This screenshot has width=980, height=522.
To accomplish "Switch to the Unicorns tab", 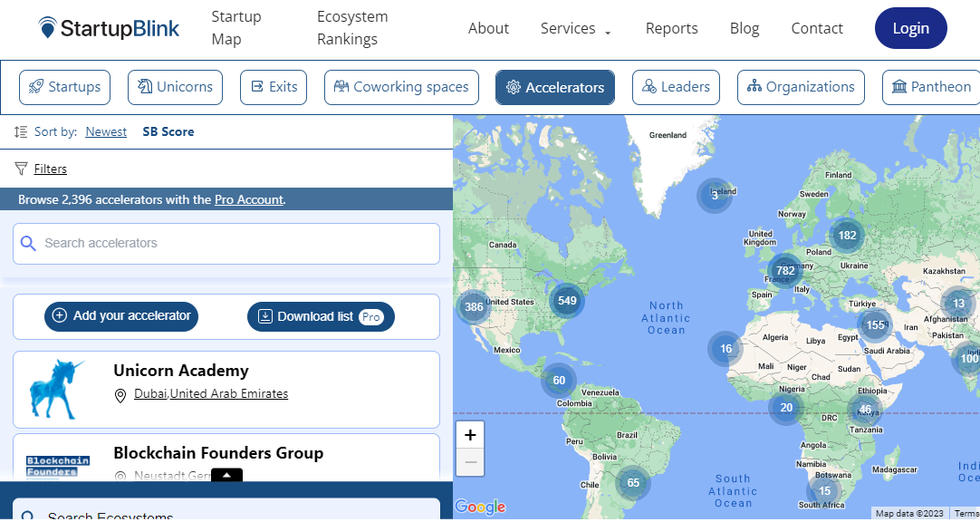I will click(x=176, y=87).
